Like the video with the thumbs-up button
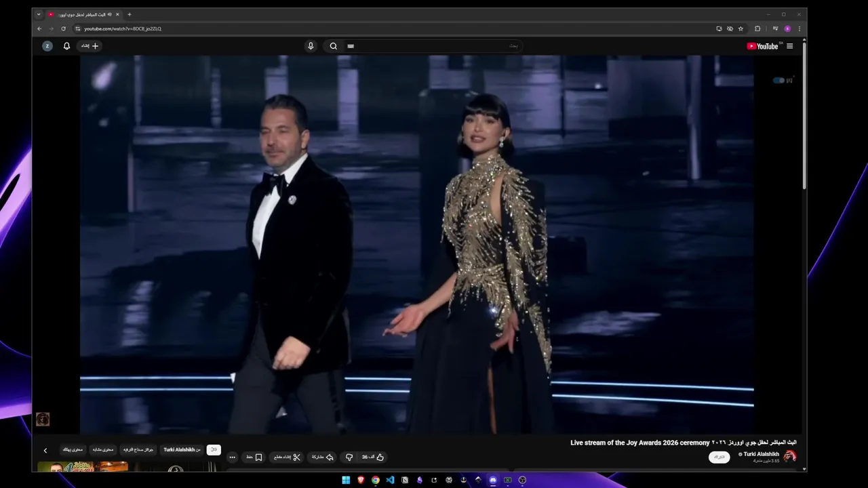868x488 pixels. coord(373,457)
